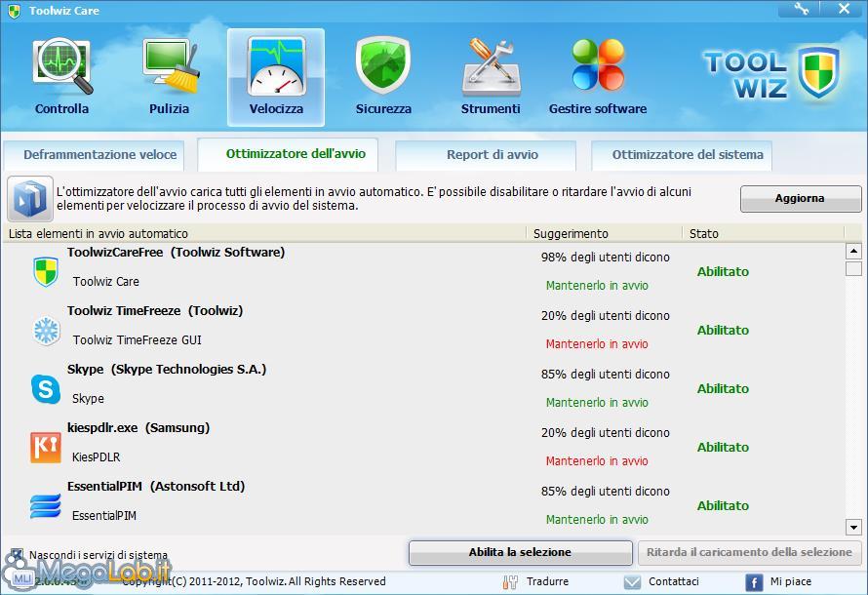Select the Kies kiespdlr.exe icon
Image resolution: width=868 pixels, height=595 pixels.
pyautogui.click(x=46, y=448)
